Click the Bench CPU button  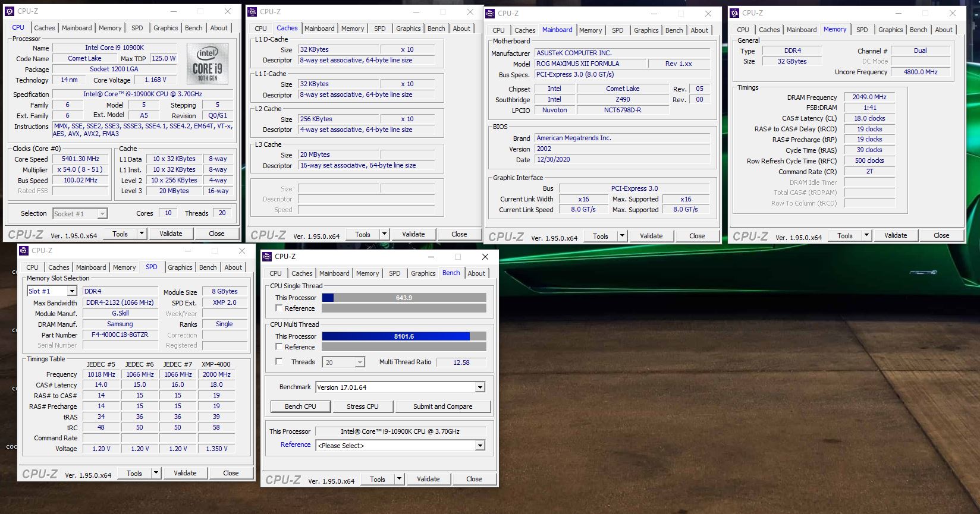tap(300, 406)
